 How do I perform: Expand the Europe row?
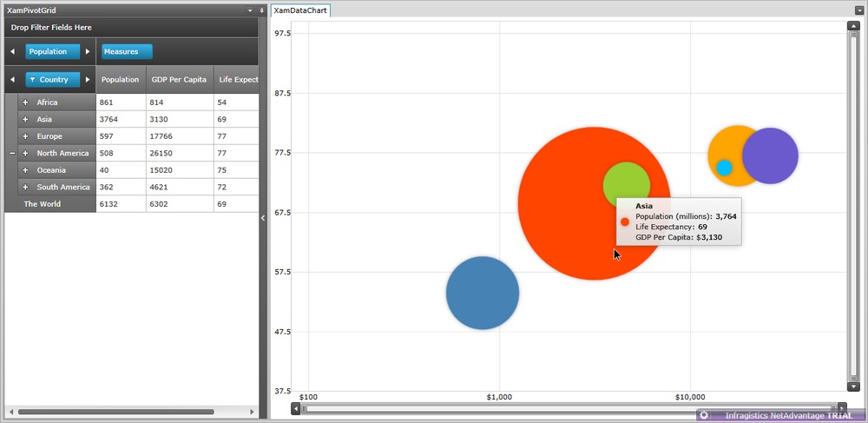(25, 136)
